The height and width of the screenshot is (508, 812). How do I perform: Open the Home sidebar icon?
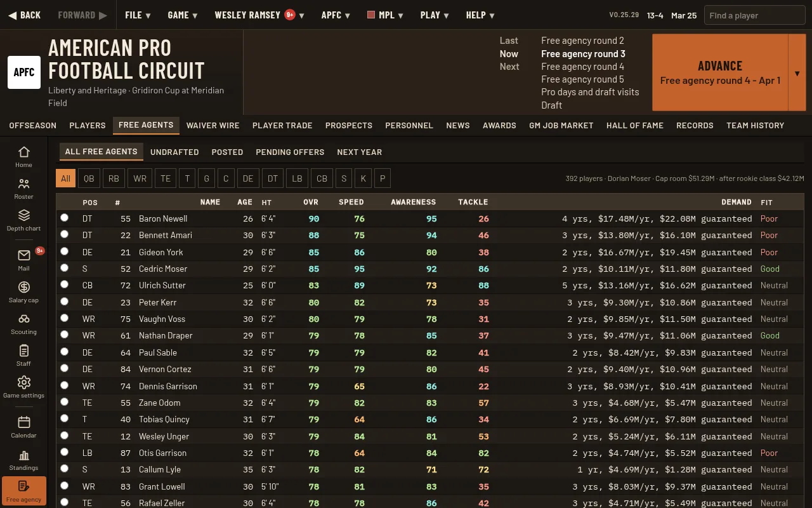[23, 156]
